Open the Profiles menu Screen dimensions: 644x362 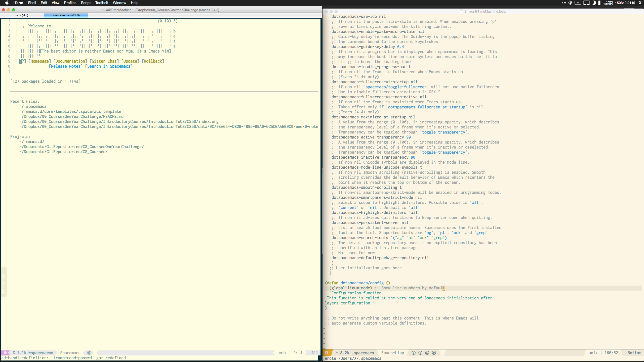click(x=70, y=3)
